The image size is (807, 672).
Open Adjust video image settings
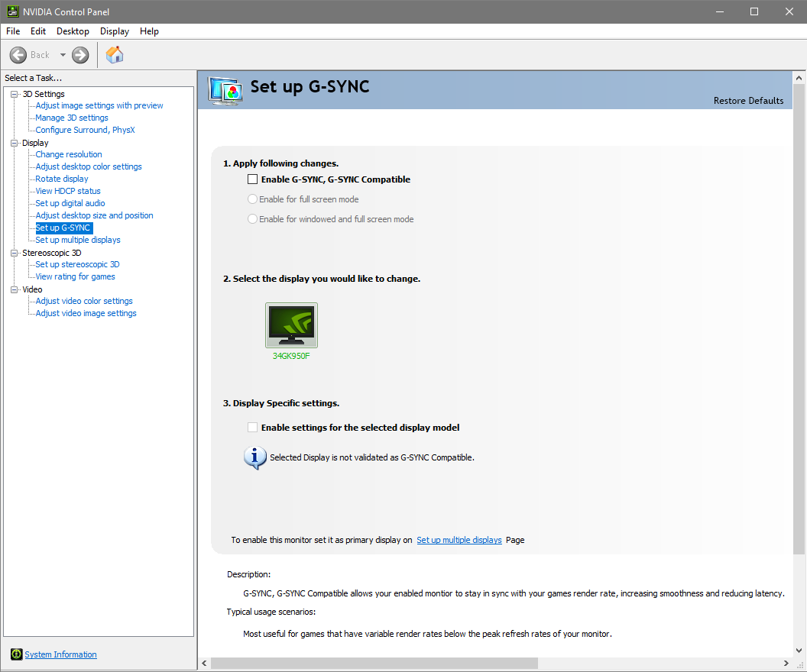(86, 314)
